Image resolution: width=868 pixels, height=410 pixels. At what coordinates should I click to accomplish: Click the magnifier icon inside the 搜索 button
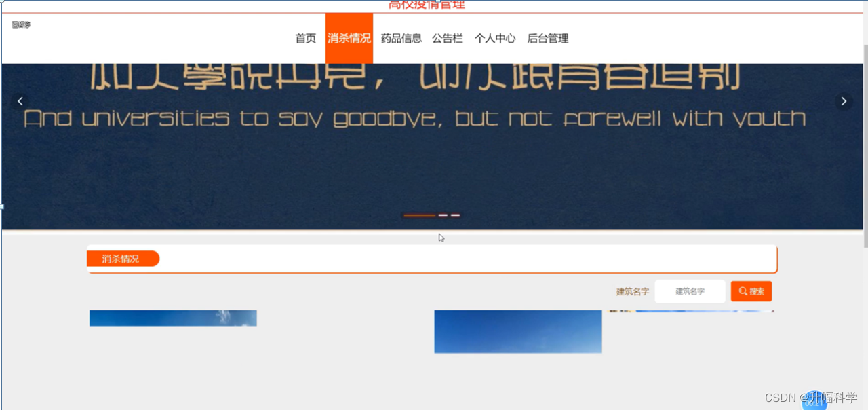744,291
